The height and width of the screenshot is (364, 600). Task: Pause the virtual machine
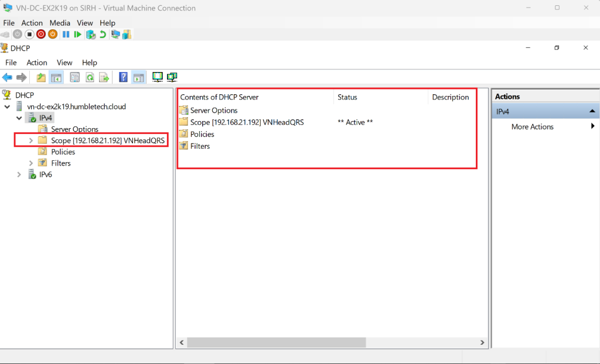[x=66, y=35]
